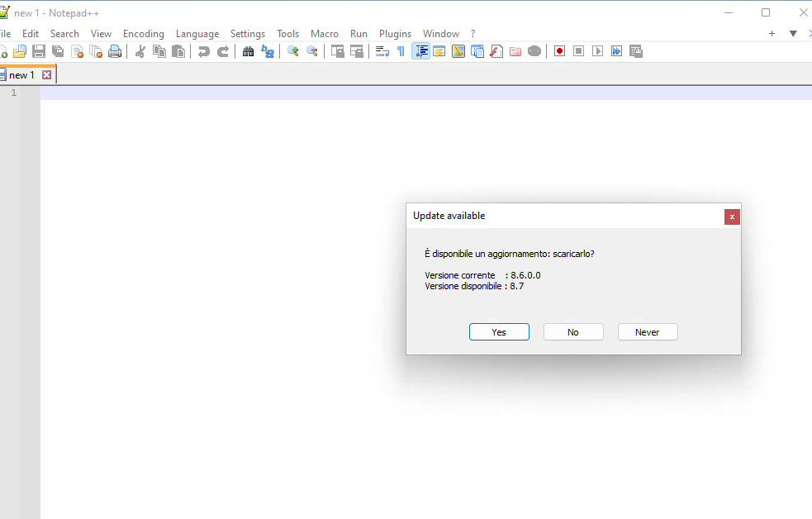
Task: Close the 'new 1' tab with its X
Action: (46, 75)
